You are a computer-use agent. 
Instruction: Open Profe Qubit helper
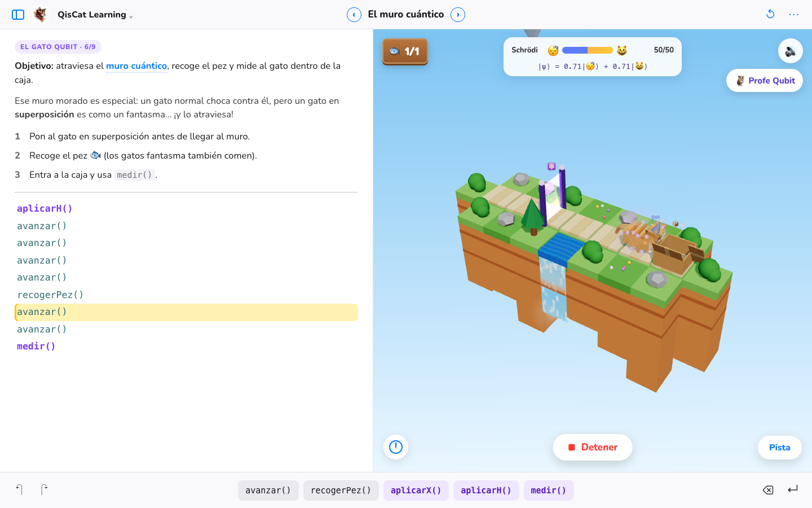765,81
